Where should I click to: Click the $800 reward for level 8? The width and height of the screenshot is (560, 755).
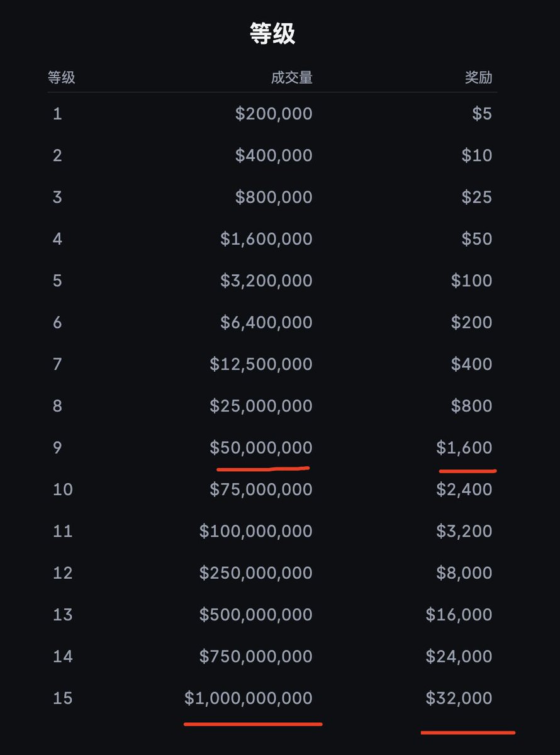472,406
